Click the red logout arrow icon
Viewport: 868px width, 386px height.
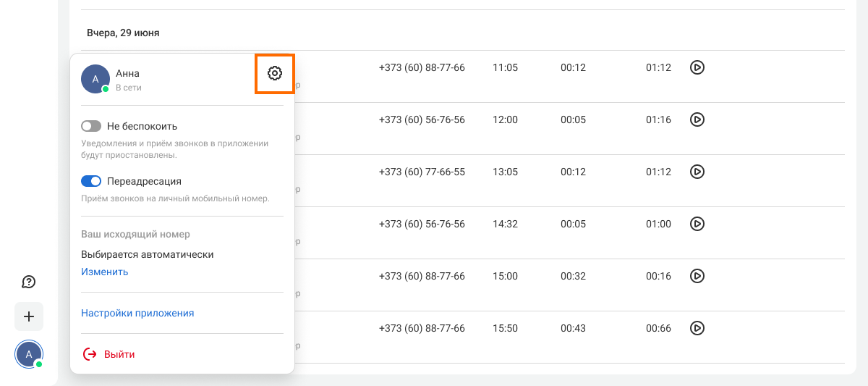tap(90, 354)
